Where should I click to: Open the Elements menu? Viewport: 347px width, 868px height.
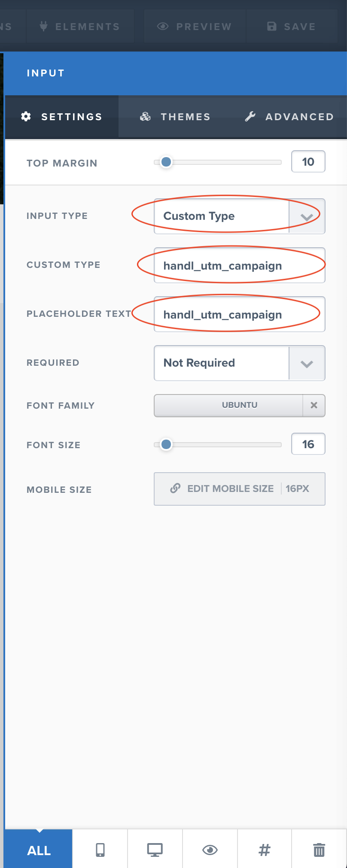pos(80,27)
